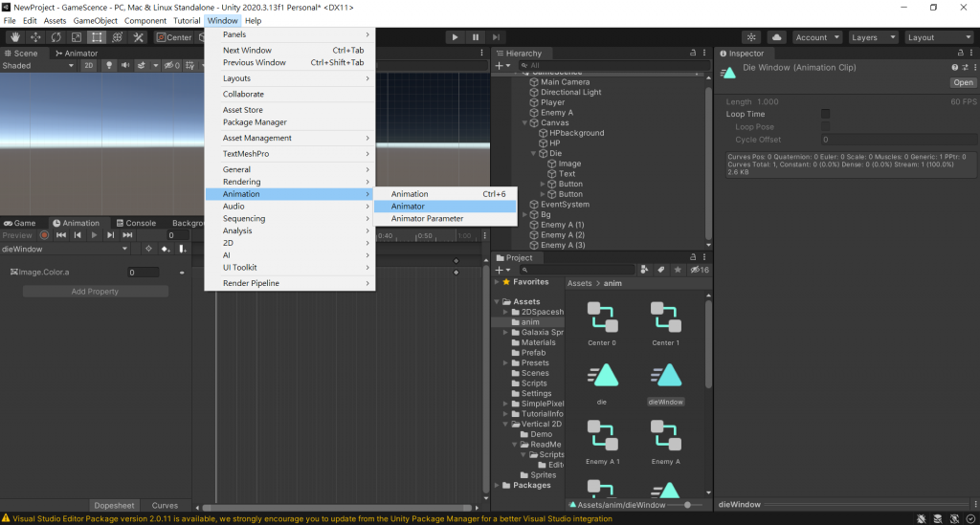Click the Play button
980x525 pixels.
(455, 37)
